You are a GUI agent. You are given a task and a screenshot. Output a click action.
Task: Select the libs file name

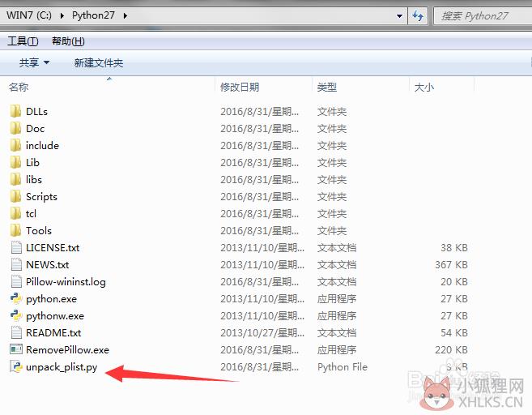34,180
